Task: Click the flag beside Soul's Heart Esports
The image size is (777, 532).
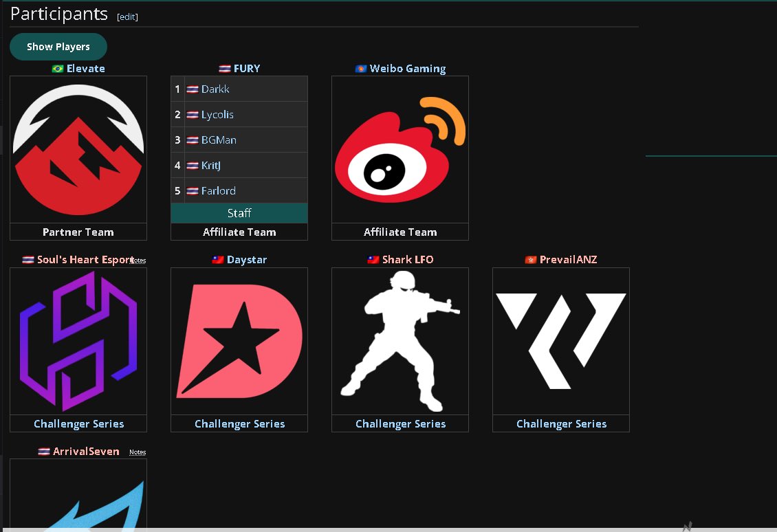Action: pos(28,260)
